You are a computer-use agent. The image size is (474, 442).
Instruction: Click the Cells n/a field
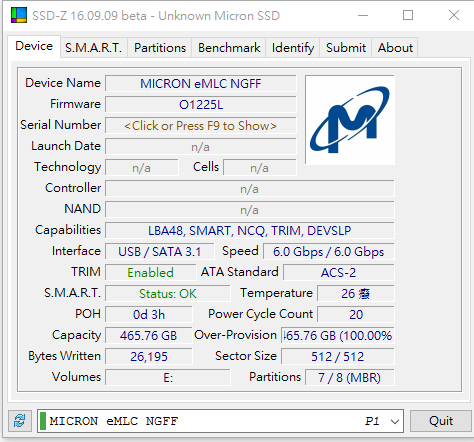[260, 168]
